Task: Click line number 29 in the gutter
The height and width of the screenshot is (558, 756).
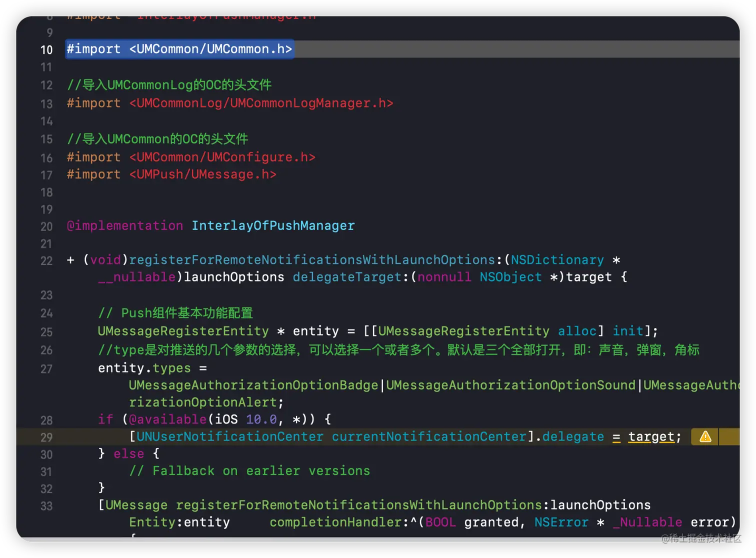Action: pyautogui.click(x=46, y=437)
